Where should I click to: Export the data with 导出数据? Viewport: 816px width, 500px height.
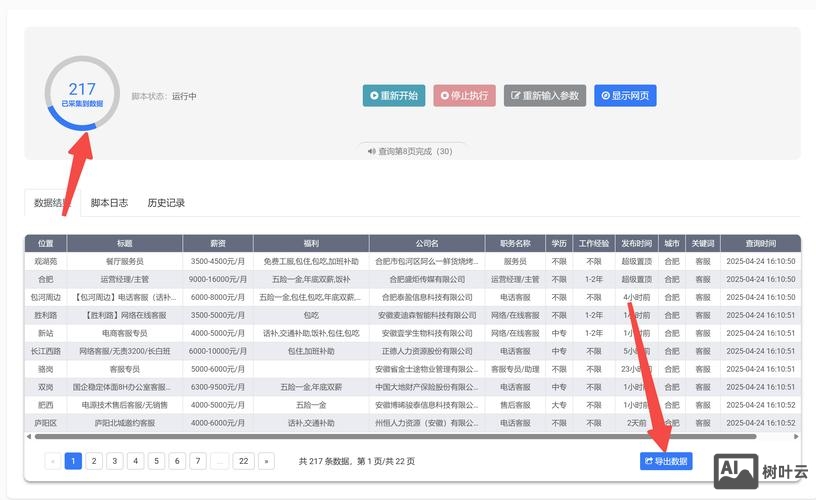pyautogui.click(x=666, y=461)
